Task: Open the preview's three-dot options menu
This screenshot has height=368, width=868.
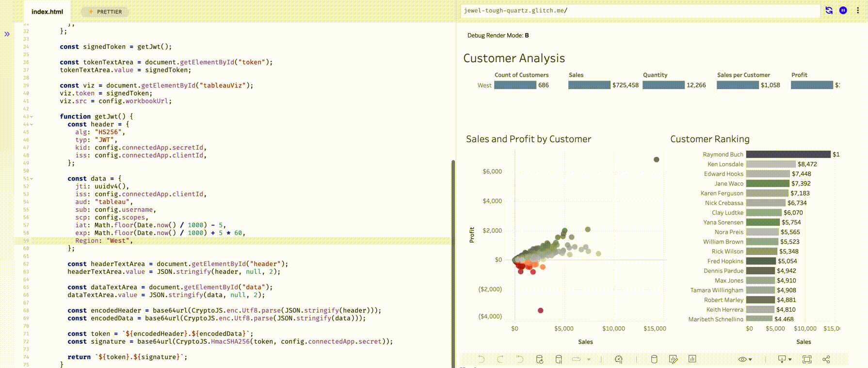Action: click(x=857, y=10)
